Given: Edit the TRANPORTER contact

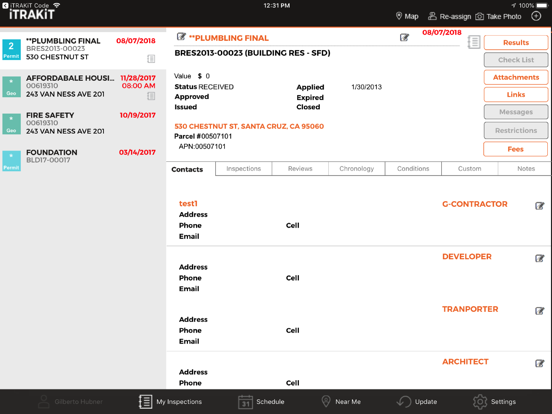Looking at the screenshot, I should [539, 311].
